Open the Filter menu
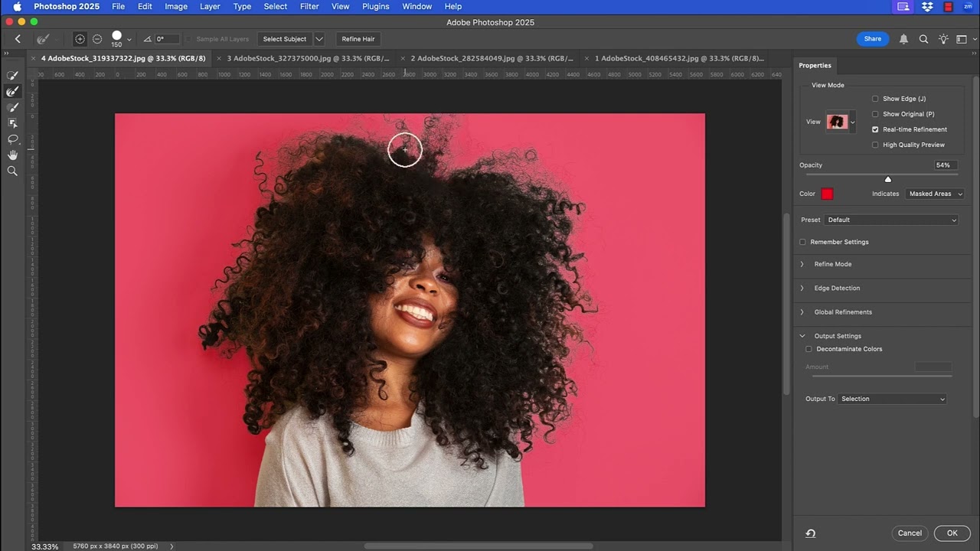Screen dimensions: 980x551 point(309,6)
